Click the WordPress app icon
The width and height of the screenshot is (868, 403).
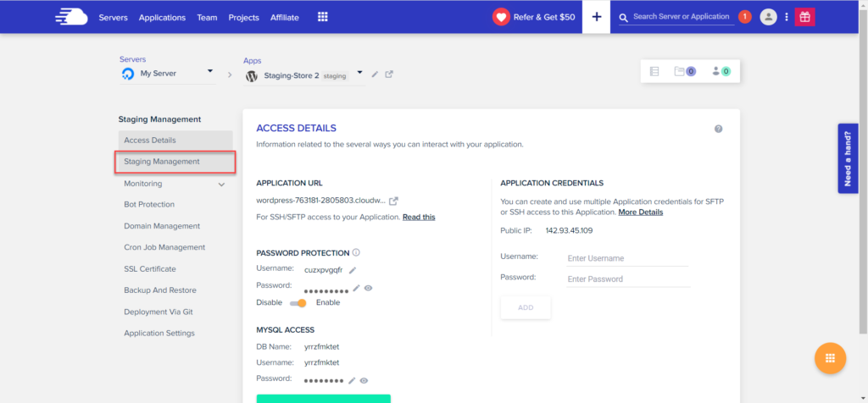pos(251,76)
